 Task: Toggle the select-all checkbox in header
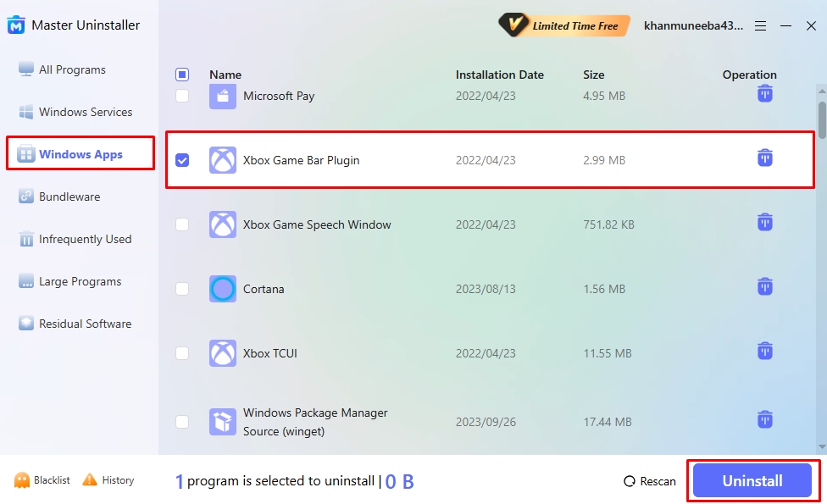pos(182,75)
